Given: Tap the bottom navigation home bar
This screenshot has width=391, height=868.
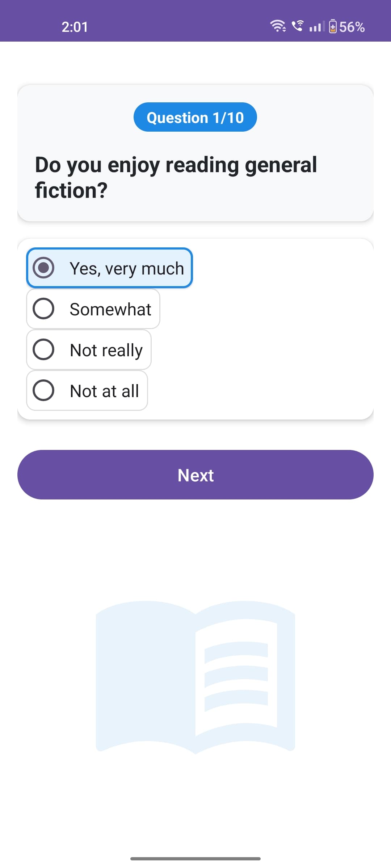Looking at the screenshot, I should pos(195,859).
